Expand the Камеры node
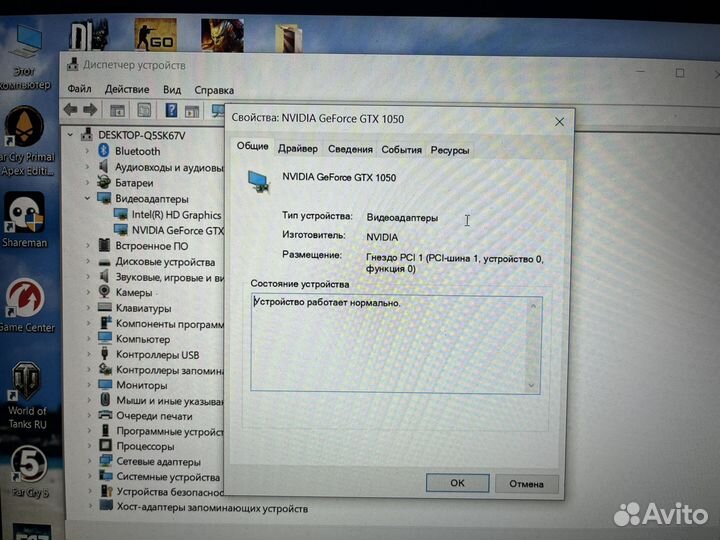This screenshot has height=540, width=720. point(88,292)
